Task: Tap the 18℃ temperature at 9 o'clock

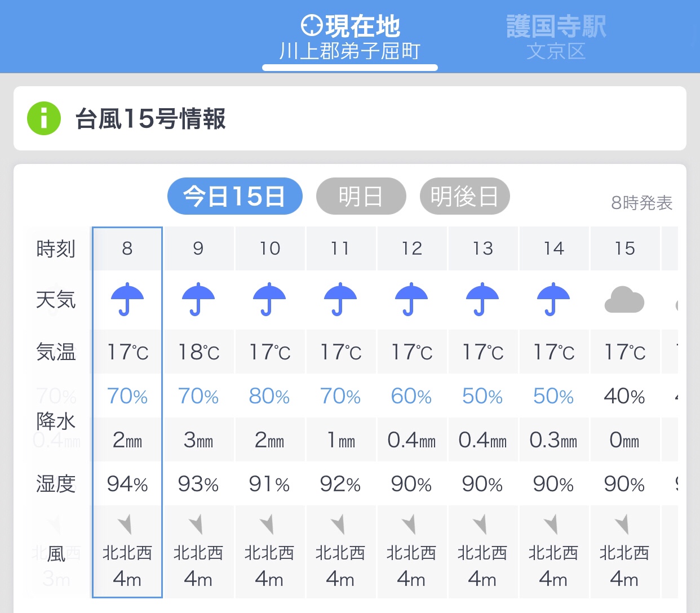Action: point(198,352)
